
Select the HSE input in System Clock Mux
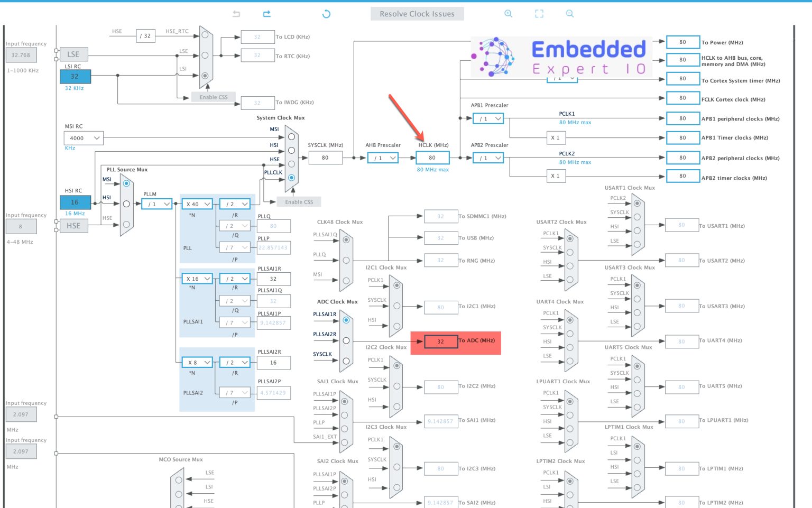[291, 165]
